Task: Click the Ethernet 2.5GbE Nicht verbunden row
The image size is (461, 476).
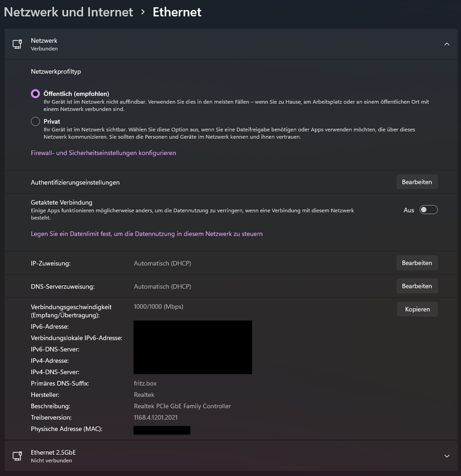Action: [227, 456]
